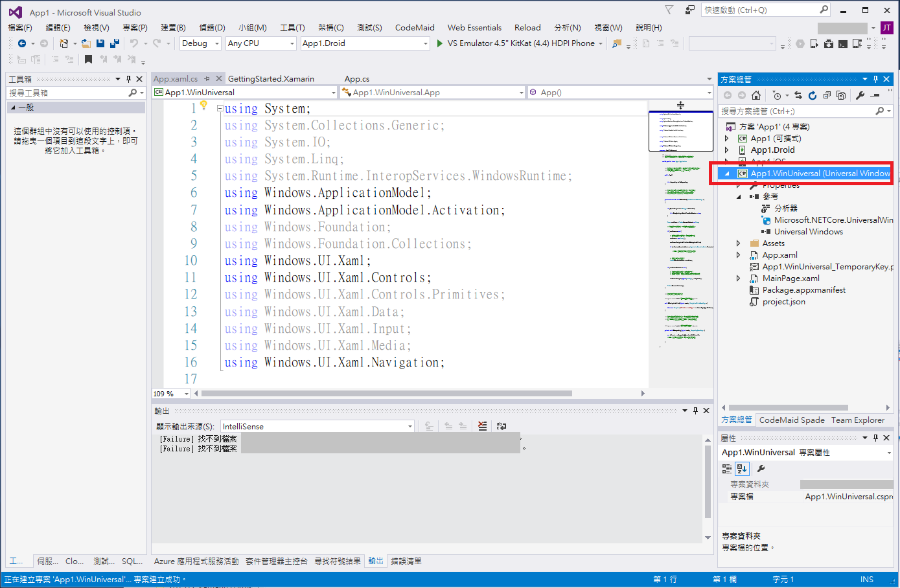Start debugging with the green play arrow
Viewport: 900px width, 588px height.
pos(440,43)
